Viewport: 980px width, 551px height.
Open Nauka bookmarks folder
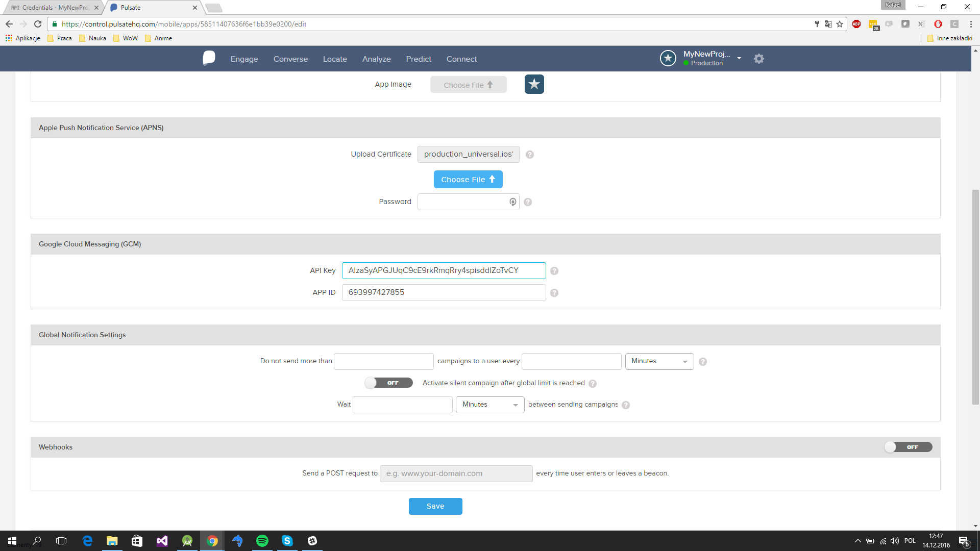93,38
